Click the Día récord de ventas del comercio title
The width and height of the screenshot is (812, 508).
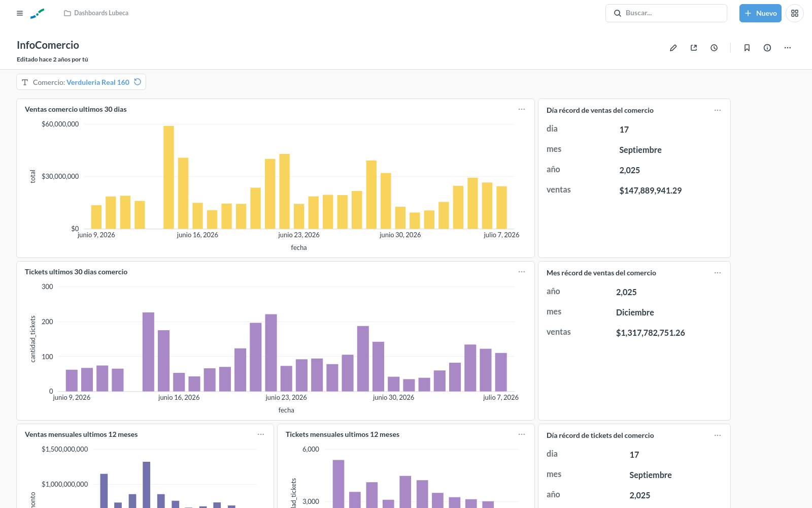coord(600,110)
